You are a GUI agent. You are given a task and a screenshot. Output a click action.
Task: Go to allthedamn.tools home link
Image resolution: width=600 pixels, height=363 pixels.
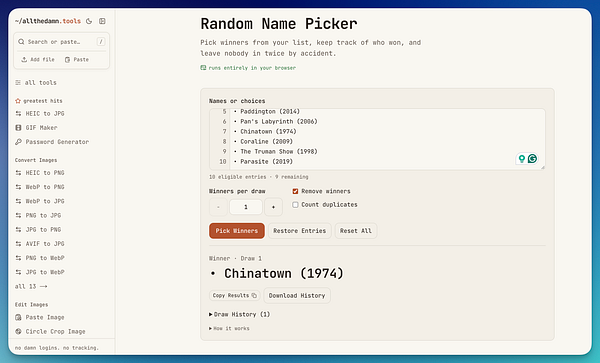[48, 21]
